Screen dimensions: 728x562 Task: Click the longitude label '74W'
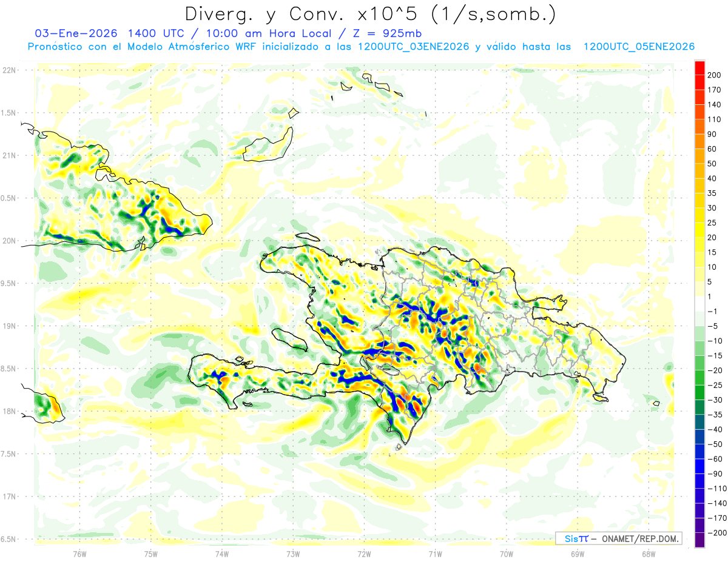(x=222, y=554)
